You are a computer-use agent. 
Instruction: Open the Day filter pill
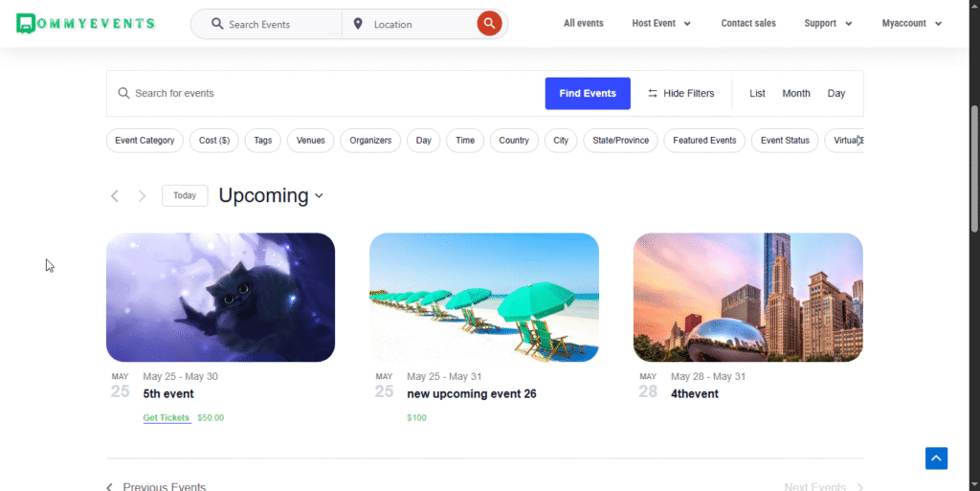tap(424, 141)
